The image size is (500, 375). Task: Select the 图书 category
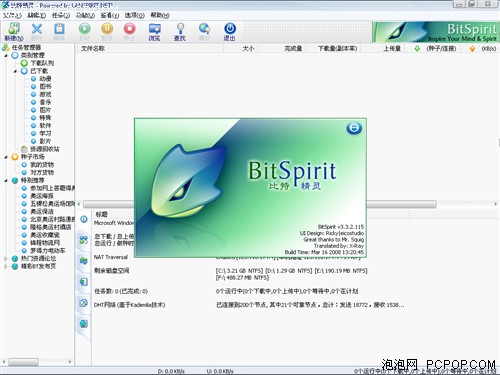point(45,87)
